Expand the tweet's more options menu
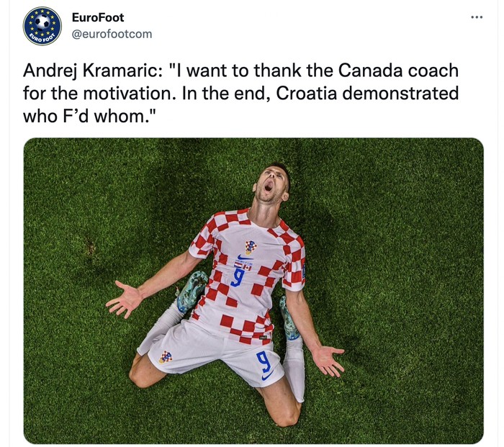The image size is (504, 447). 477,17
